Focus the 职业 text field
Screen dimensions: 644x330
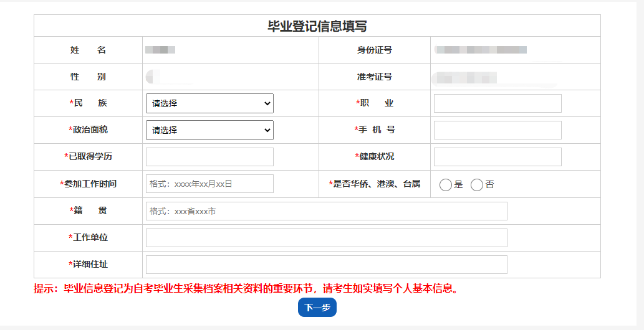(x=497, y=103)
